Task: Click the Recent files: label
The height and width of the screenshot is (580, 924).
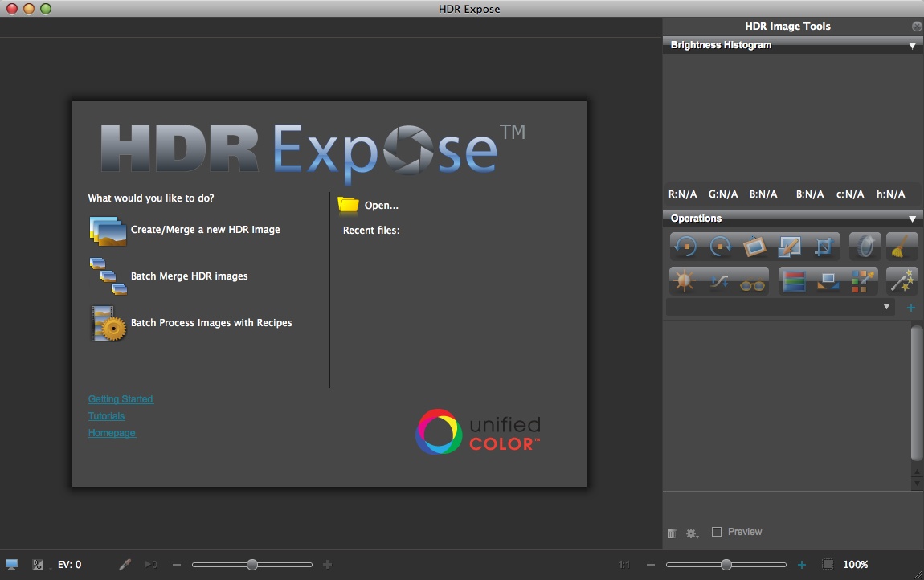Action: pos(371,230)
